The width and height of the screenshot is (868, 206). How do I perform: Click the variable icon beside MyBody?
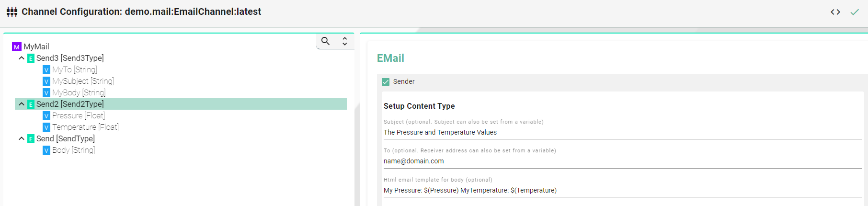[46, 93]
